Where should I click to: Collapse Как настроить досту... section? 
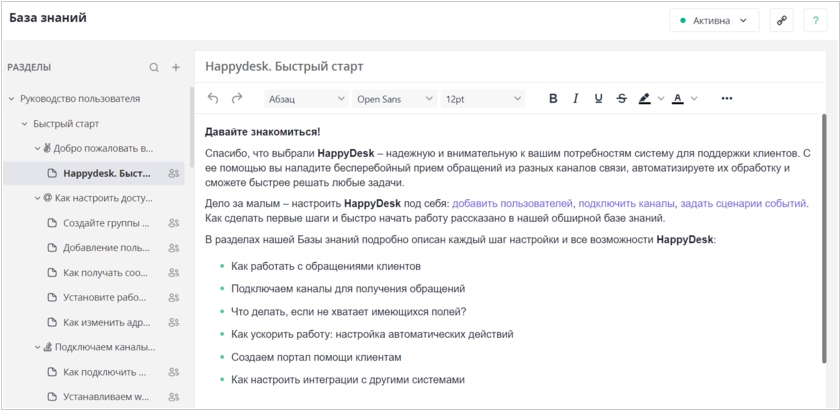click(38, 198)
